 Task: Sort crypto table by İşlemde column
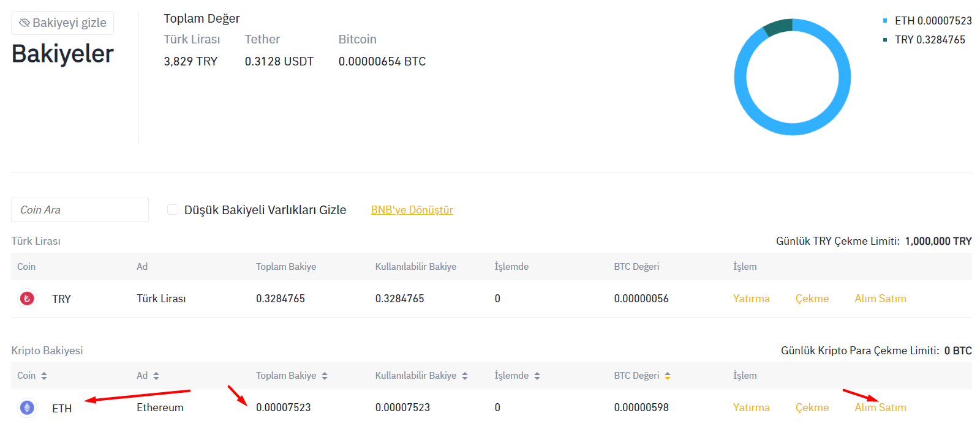537,376
